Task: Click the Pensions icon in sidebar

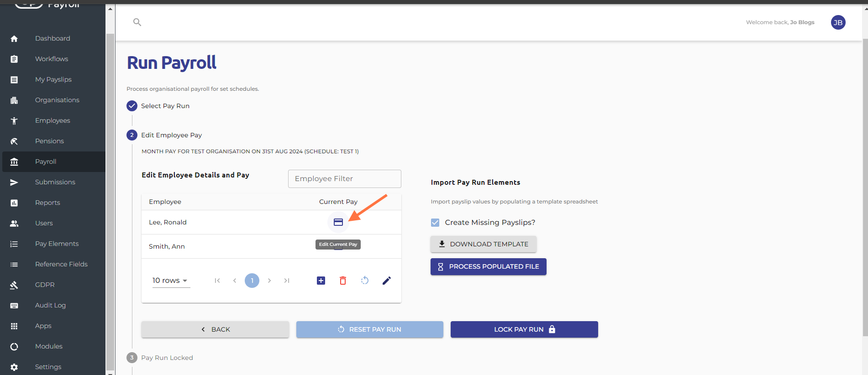Action: tap(14, 141)
